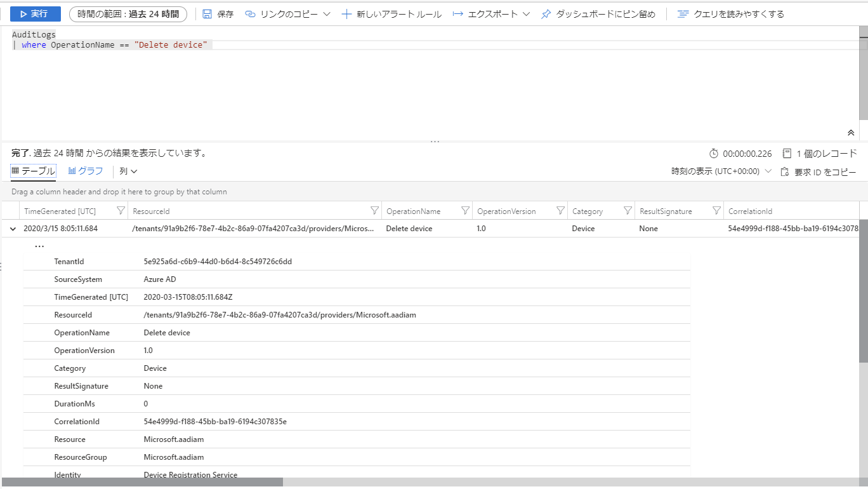This screenshot has height=489, width=868.
Task: Filter the TimeGenerated [UTC] column
Action: (x=121, y=211)
